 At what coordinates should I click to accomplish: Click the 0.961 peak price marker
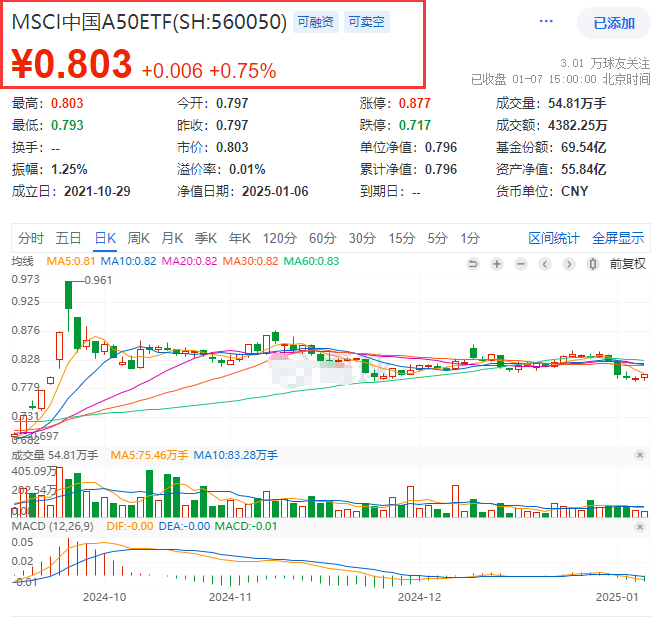[x=98, y=280]
